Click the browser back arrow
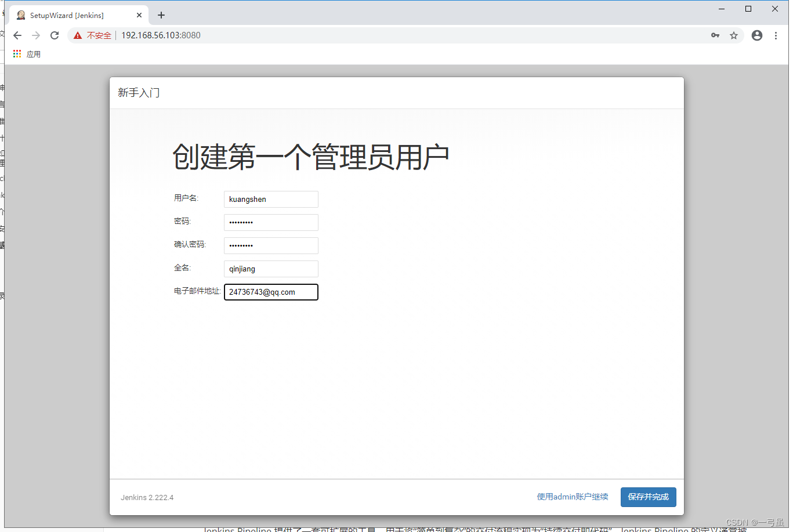 pyautogui.click(x=17, y=35)
